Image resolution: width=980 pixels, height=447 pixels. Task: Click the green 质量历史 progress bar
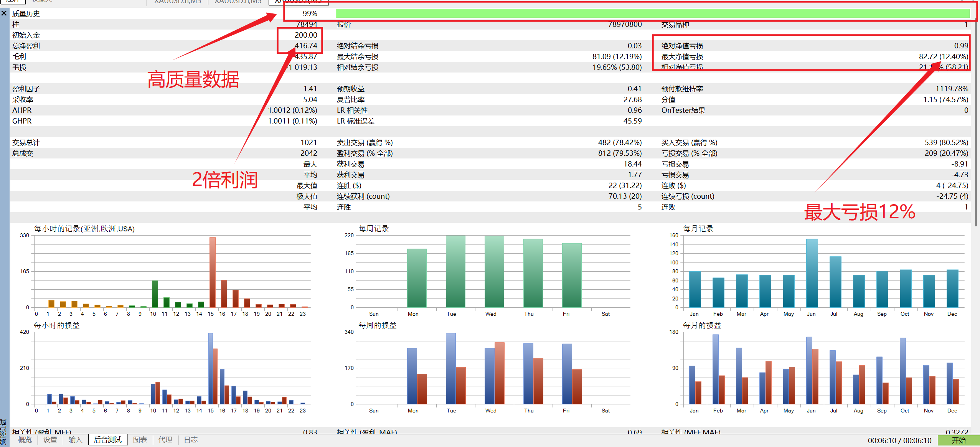coord(653,13)
